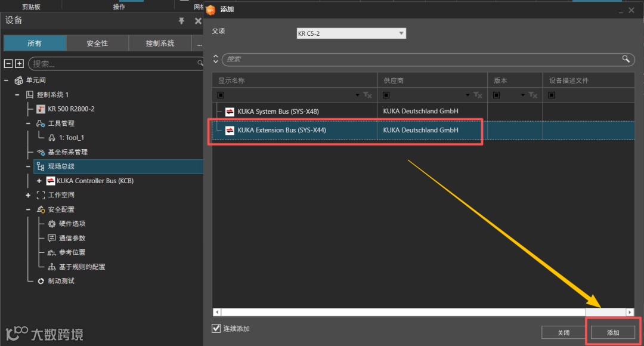Select the KUKA System Bus (SYS-X48) row text

pyautogui.click(x=278, y=112)
